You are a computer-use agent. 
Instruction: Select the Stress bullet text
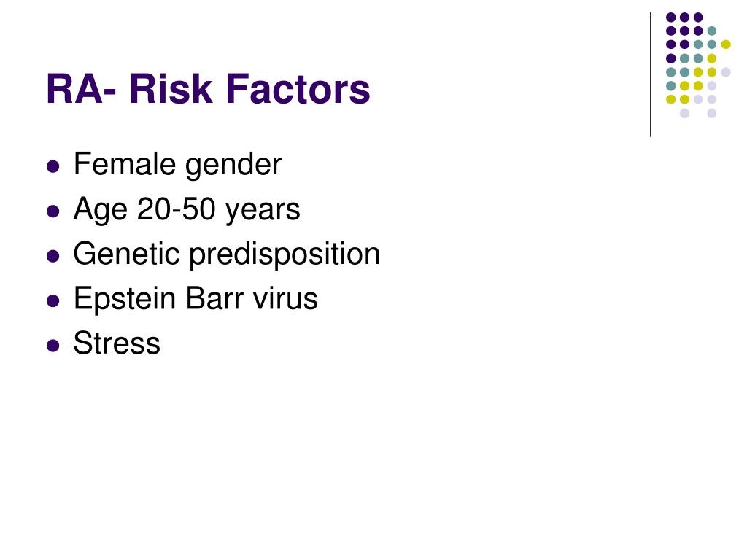tap(117, 343)
